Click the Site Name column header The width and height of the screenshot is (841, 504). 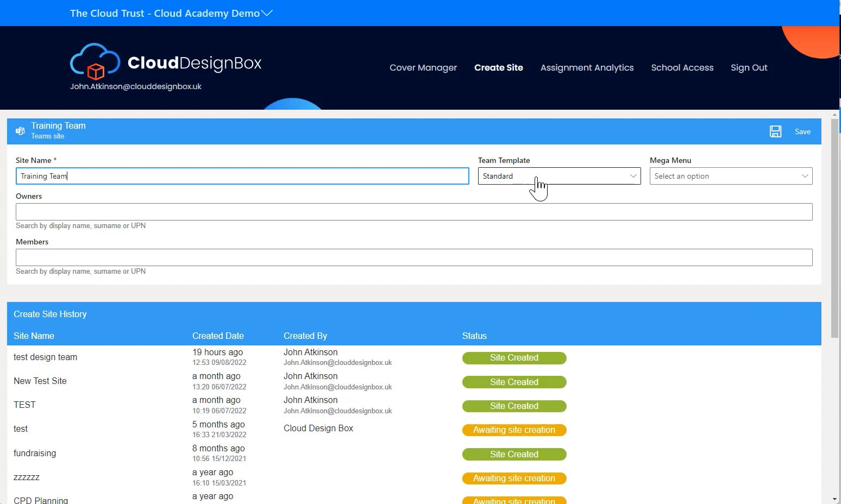coord(34,336)
